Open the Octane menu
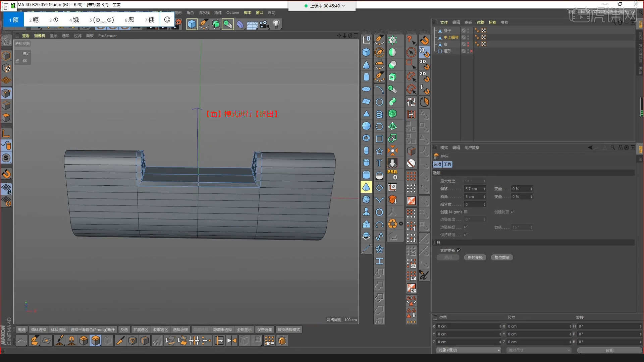 point(232,13)
